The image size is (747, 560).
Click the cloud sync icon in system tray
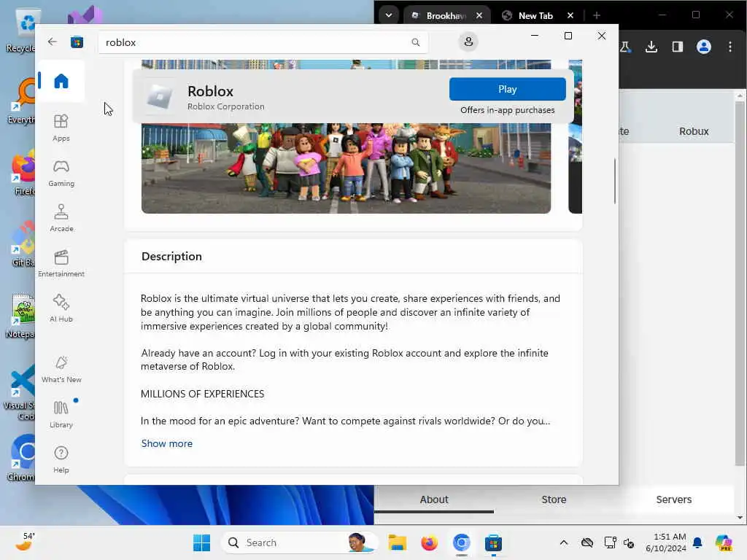pyautogui.click(x=587, y=542)
